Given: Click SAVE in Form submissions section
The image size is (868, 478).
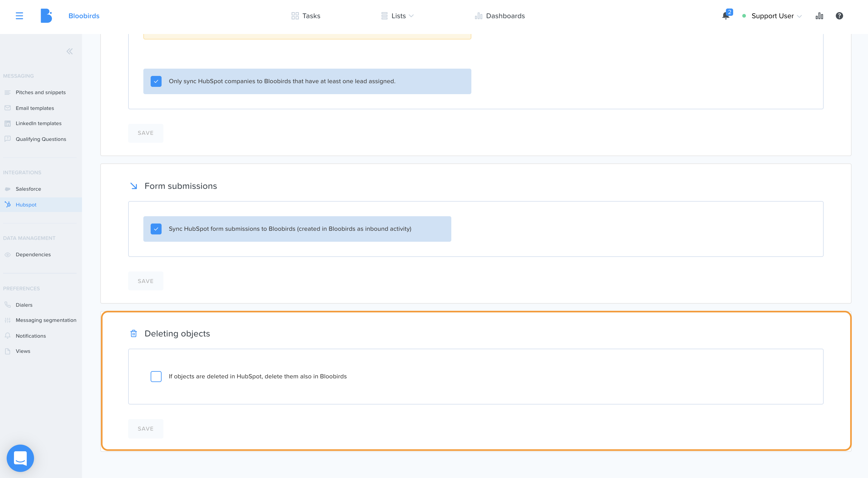Looking at the screenshot, I should click(x=145, y=281).
